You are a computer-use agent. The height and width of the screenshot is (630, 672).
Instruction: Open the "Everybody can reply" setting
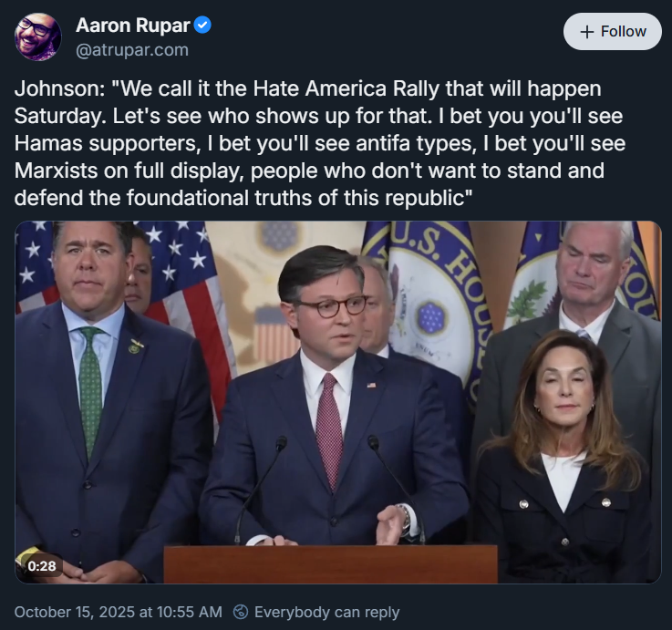(x=326, y=612)
